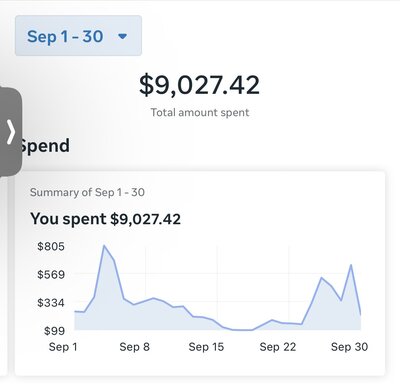Click the $99 y-axis label

[x=54, y=331]
